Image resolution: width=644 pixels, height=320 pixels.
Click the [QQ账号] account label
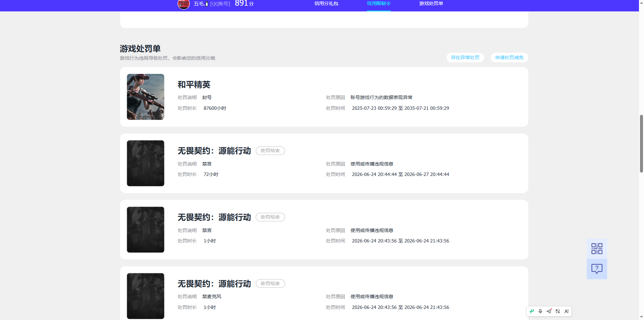[220, 4]
